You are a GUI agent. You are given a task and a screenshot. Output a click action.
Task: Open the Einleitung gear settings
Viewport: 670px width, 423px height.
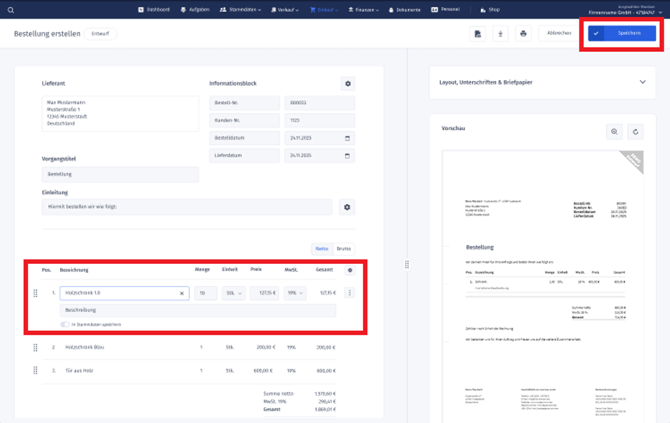(x=347, y=207)
